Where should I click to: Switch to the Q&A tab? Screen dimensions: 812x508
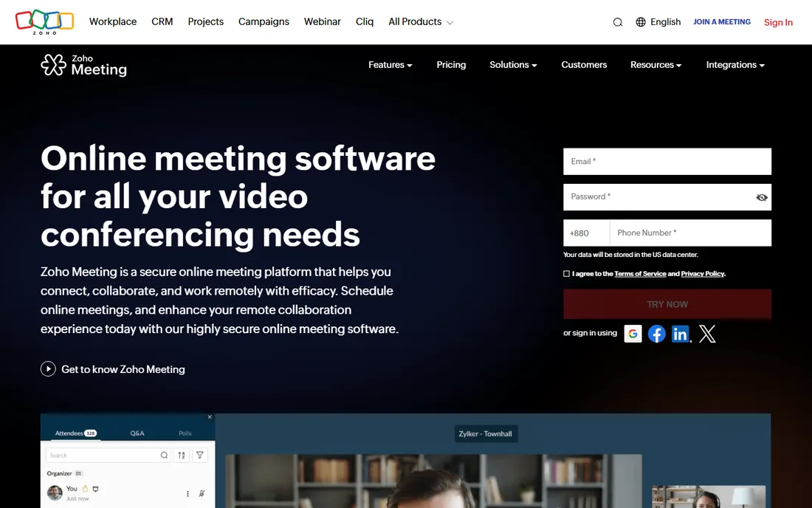coord(137,433)
